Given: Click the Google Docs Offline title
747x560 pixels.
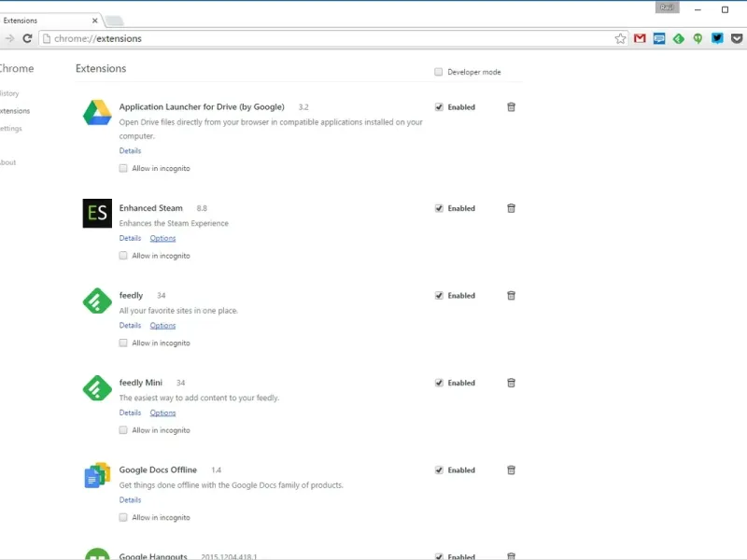Looking at the screenshot, I should (158, 469).
